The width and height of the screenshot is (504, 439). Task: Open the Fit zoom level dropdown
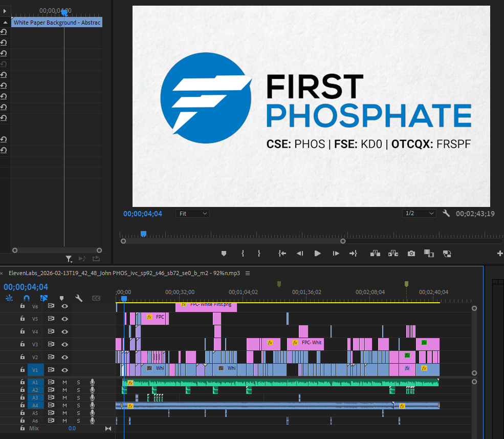192,213
